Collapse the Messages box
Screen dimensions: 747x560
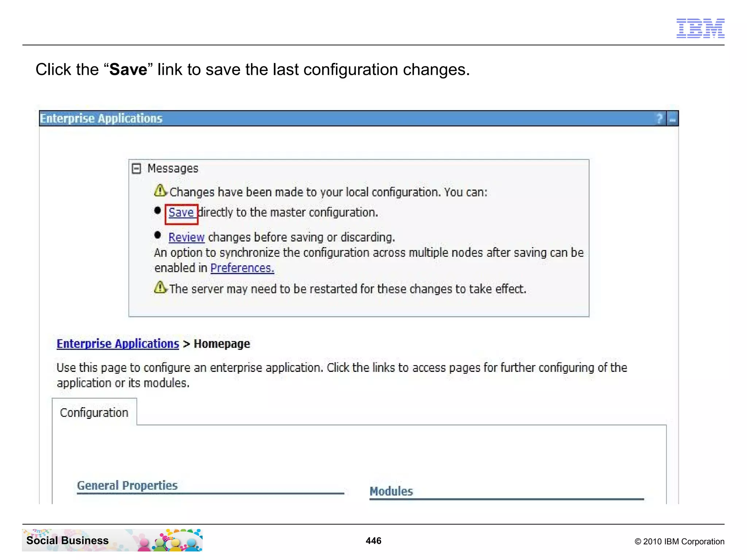[136, 168]
